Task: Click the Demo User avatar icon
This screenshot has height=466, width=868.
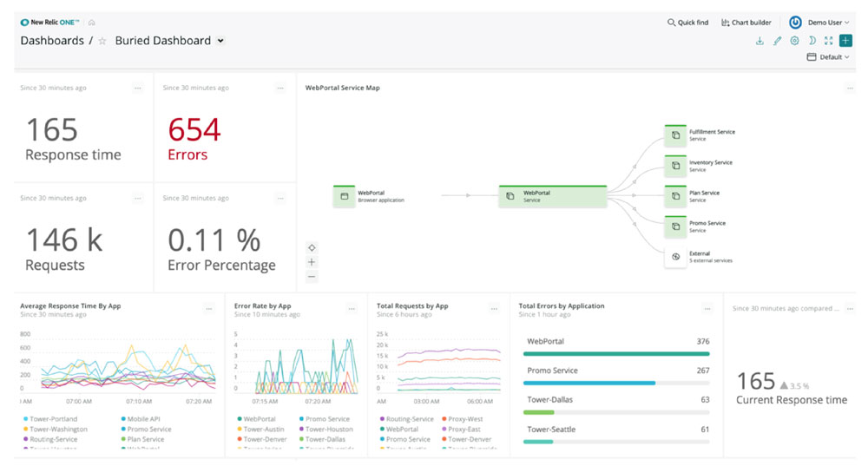Action: 795,23
